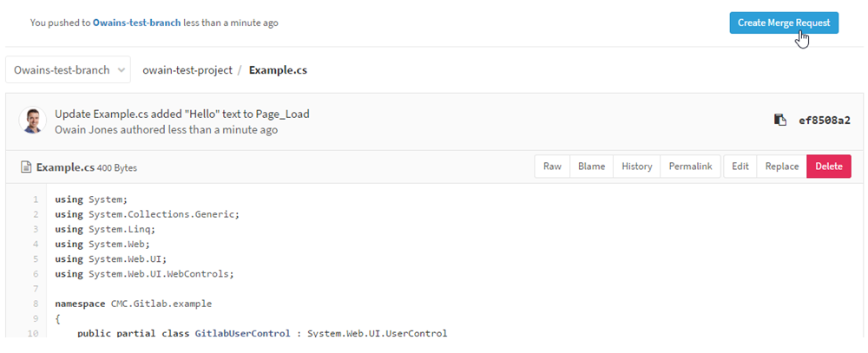Click the file icon beside Example.cs header
The image size is (868, 353).
pos(25,167)
